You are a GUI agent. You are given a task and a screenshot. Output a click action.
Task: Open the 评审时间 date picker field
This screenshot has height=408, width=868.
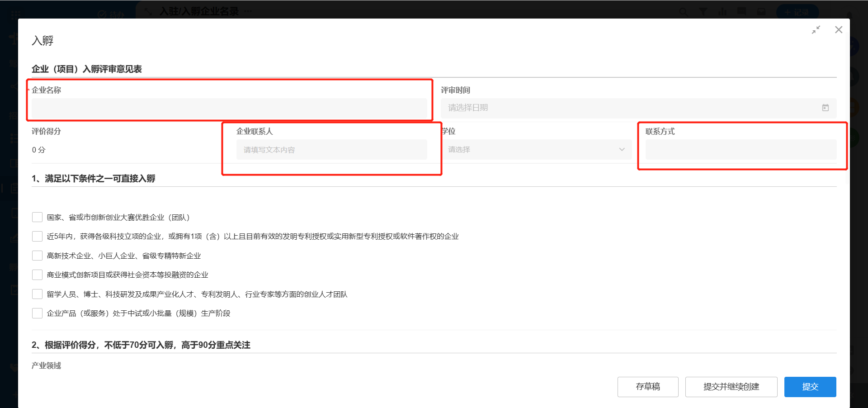click(x=633, y=108)
